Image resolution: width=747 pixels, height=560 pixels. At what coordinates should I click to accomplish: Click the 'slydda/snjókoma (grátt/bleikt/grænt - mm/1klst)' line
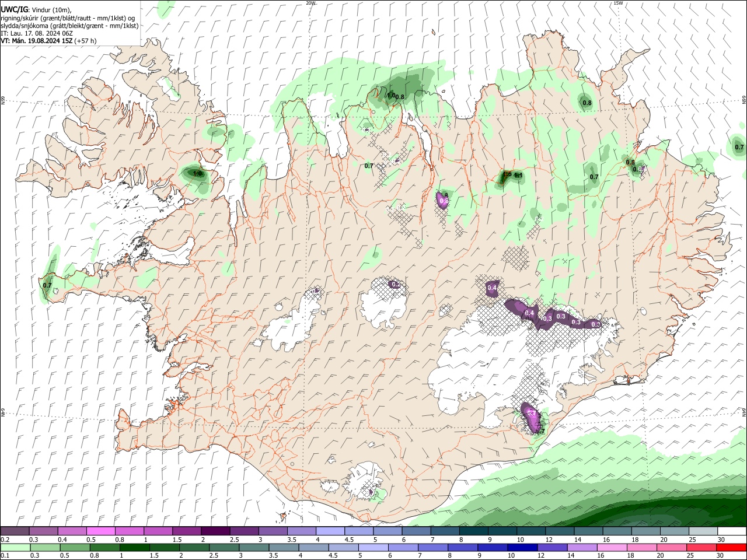(x=69, y=26)
